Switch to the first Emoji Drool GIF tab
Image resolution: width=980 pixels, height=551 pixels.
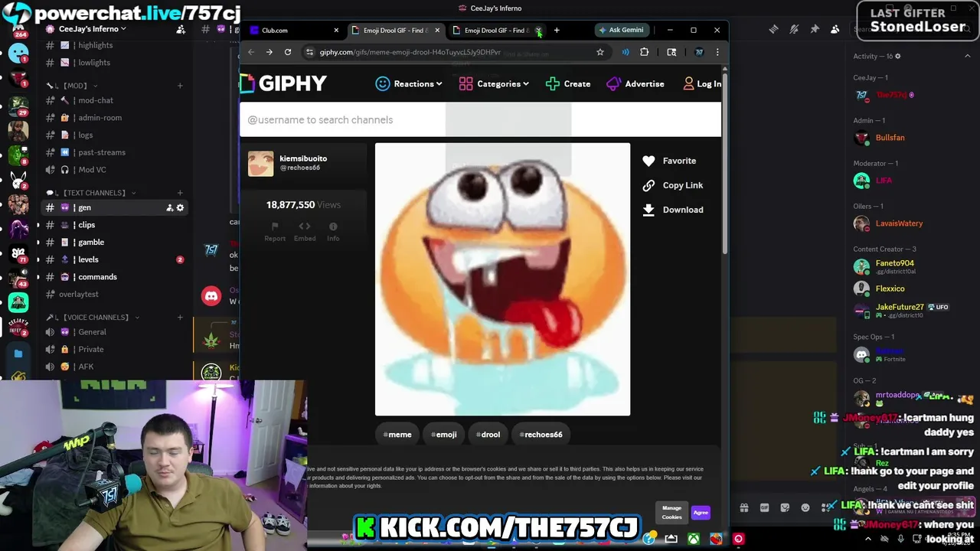pos(394,30)
